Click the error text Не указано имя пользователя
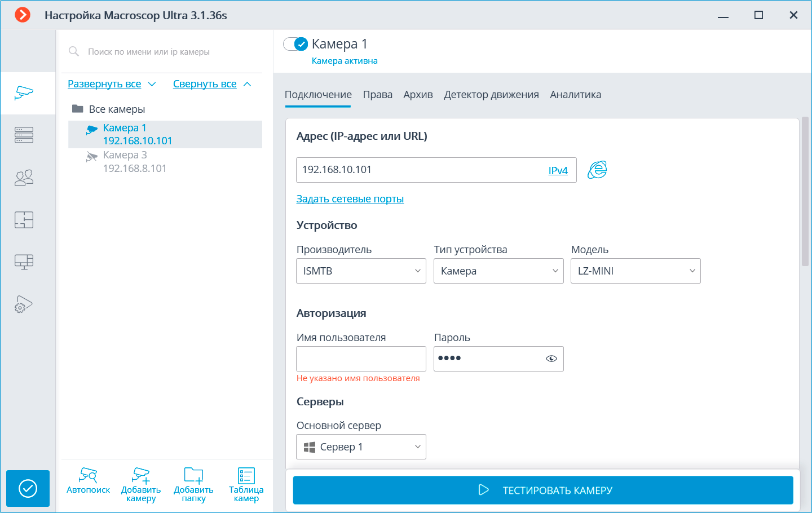Viewport: 812px width, 513px height. tap(358, 378)
